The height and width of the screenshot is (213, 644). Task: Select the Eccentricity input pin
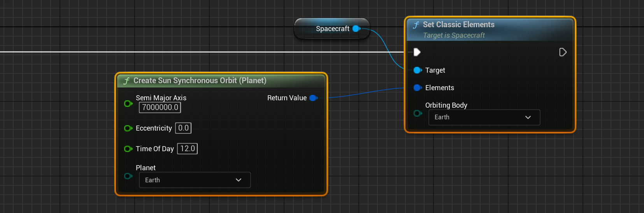128,128
